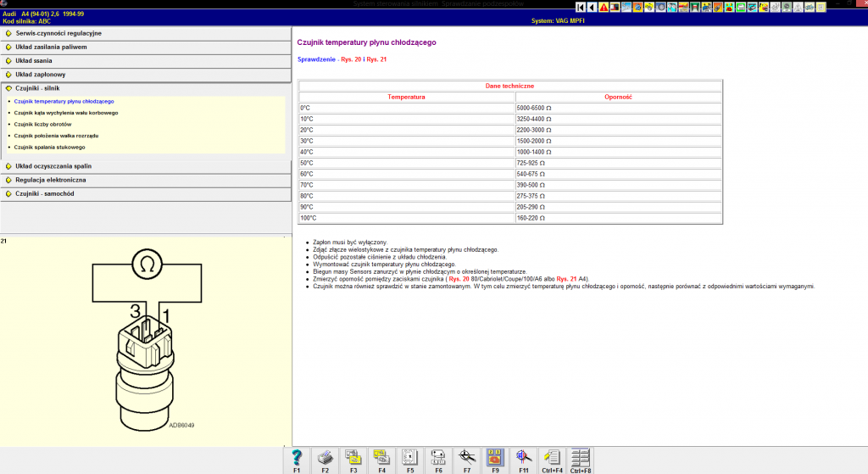
Task: Open Rys. 20 link before 80/Cabriolet/Coupe text
Action: click(459, 279)
